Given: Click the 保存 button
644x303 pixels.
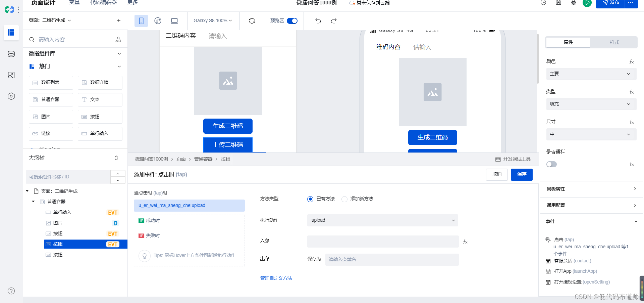Looking at the screenshot, I should pos(522,174).
